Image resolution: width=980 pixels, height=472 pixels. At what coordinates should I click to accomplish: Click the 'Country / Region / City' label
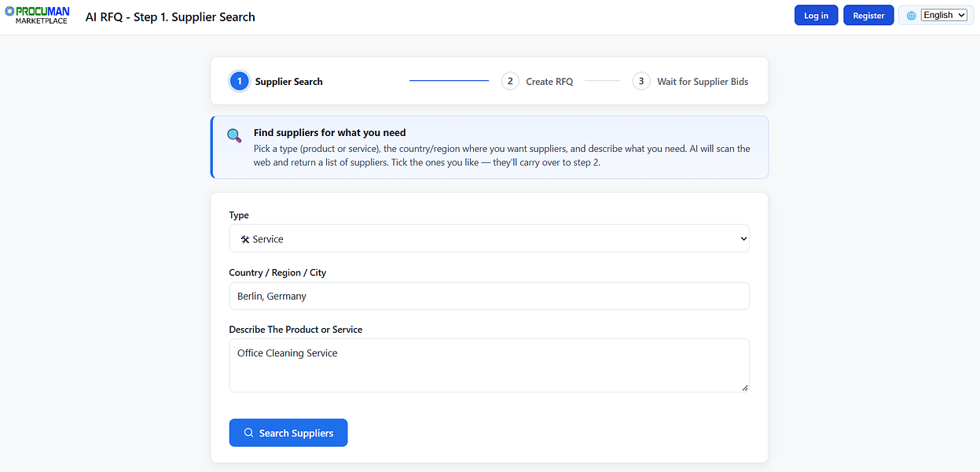coord(277,272)
